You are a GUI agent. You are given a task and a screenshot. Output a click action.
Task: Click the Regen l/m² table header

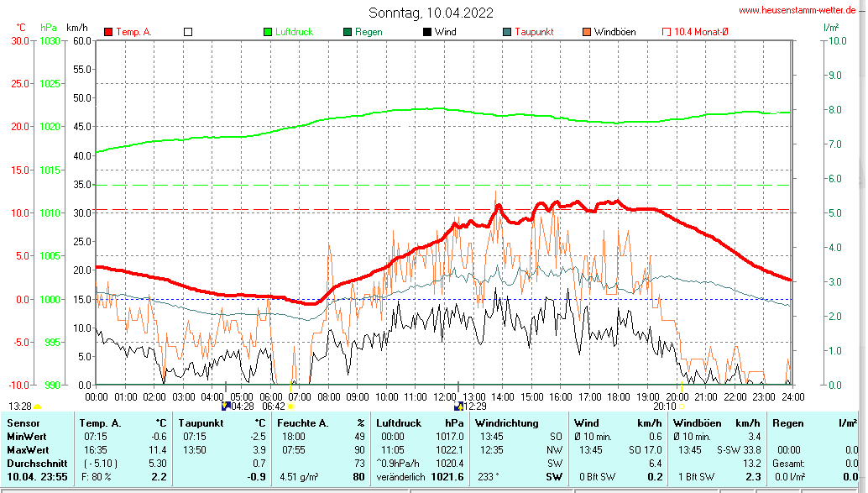pos(814,422)
